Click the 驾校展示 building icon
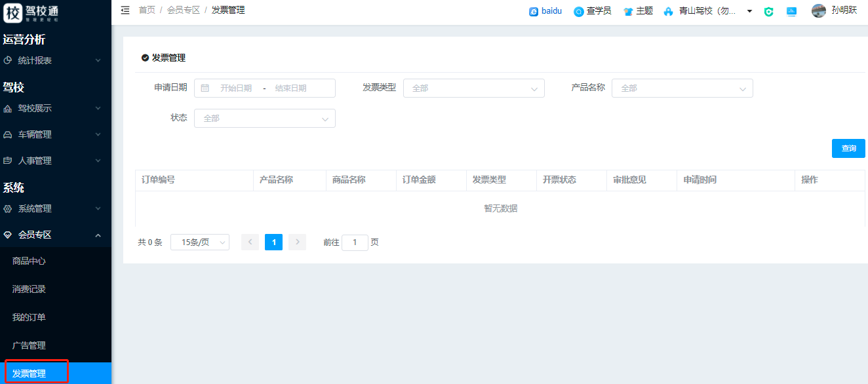The image size is (868, 384). point(8,108)
